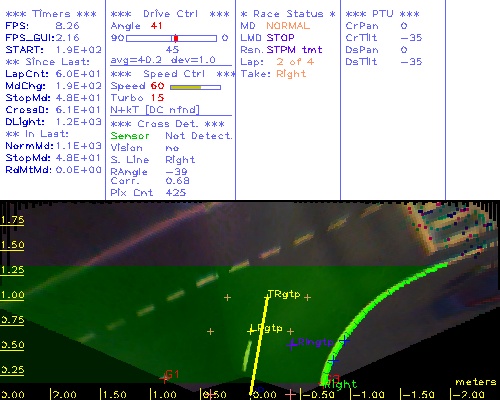Click the yellow steering direction line

(x=259, y=346)
